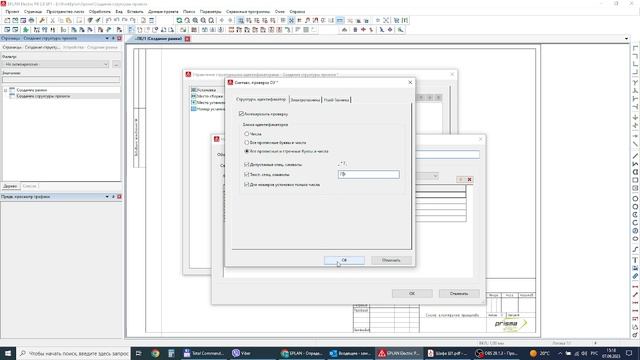This screenshot has width=640, height=360.
Task: Open the 'Обработать' menu
Action: tap(100, 11)
